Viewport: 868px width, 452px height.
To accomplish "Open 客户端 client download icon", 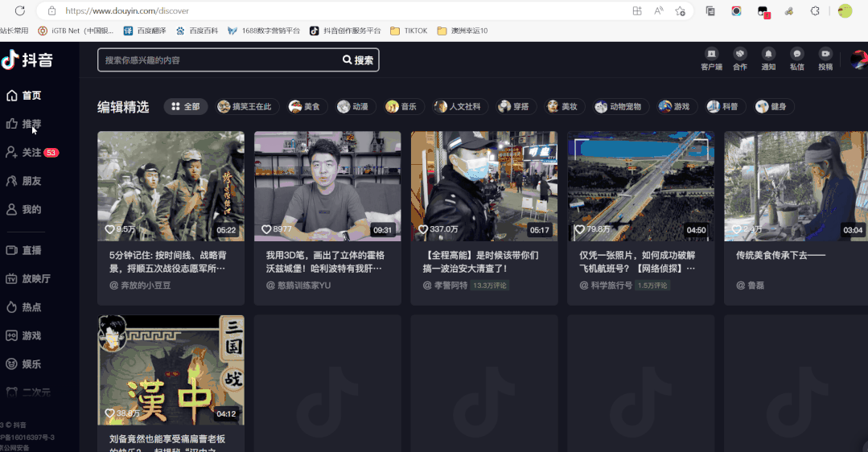I will [711, 60].
